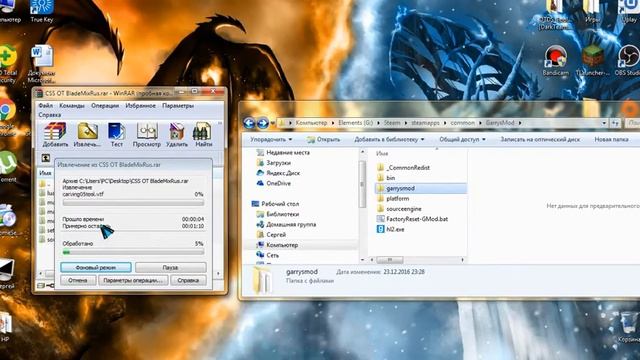Image resolution: width=640 pixels, height=360 pixels.
Task: Open the OBS Studio desktop icon
Action: pos(628,60)
